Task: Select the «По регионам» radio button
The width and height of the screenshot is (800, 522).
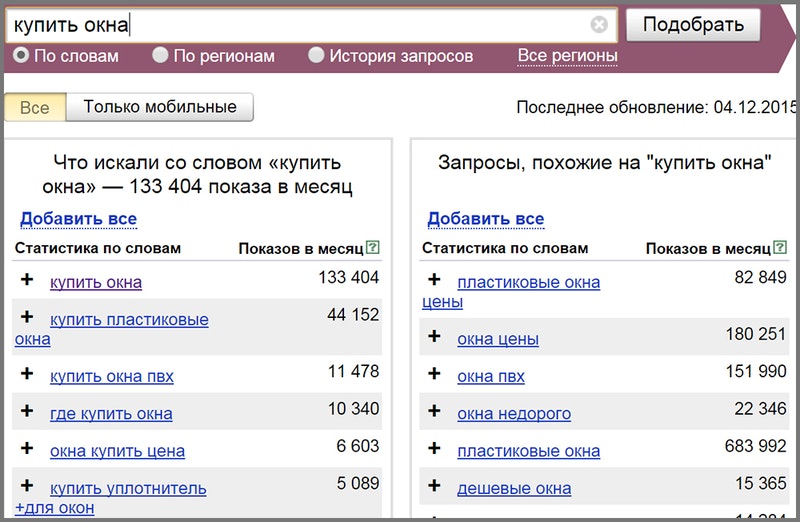Action: (160, 56)
